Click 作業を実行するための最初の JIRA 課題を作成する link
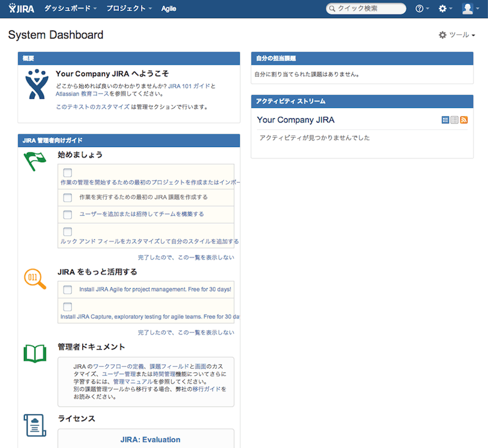The height and width of the screenshot is (448, 488). (143, 197)
